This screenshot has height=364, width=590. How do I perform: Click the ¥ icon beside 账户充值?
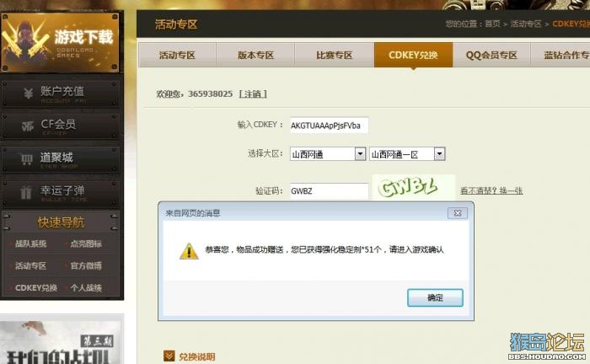[28, 94]
